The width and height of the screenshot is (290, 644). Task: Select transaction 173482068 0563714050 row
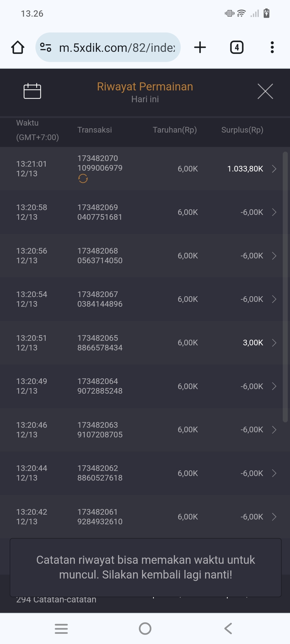tap(100, 256)
